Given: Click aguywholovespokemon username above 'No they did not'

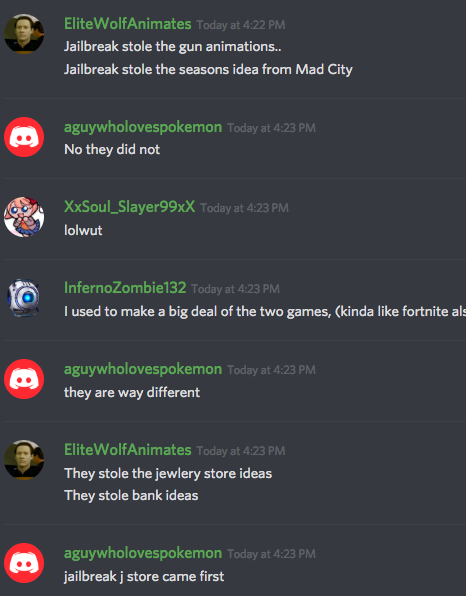Looking at the screenshot, I should pos(143,127).
